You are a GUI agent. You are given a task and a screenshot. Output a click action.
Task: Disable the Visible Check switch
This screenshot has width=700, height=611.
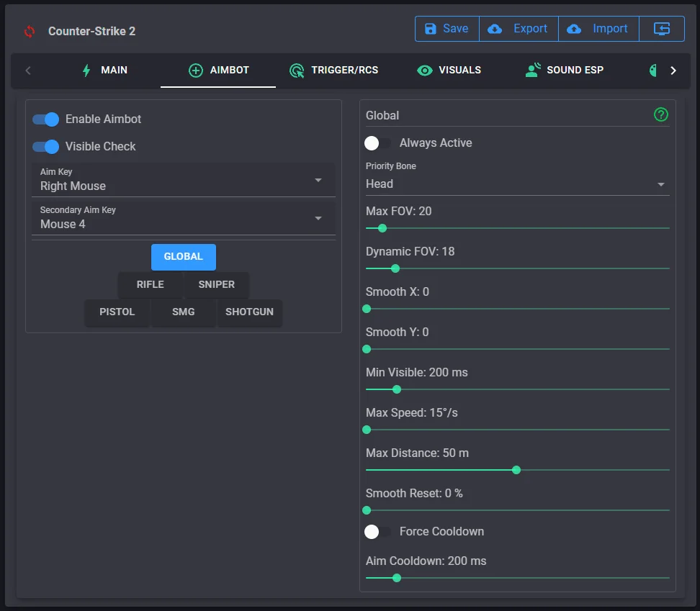pyautogui.click(x=45, y=147)
